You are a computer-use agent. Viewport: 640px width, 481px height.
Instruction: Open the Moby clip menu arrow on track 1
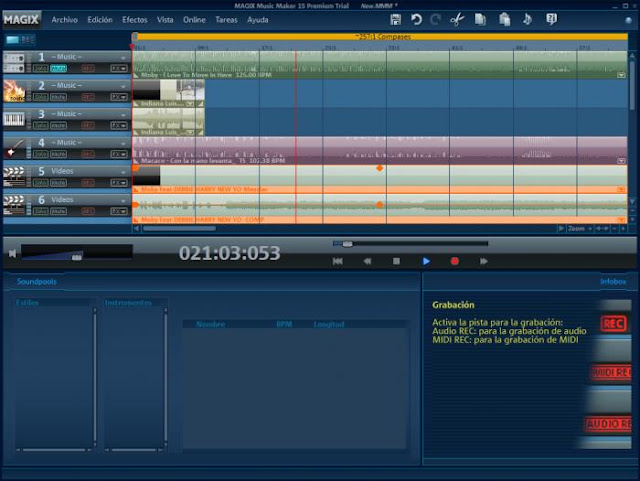(621, 75)
